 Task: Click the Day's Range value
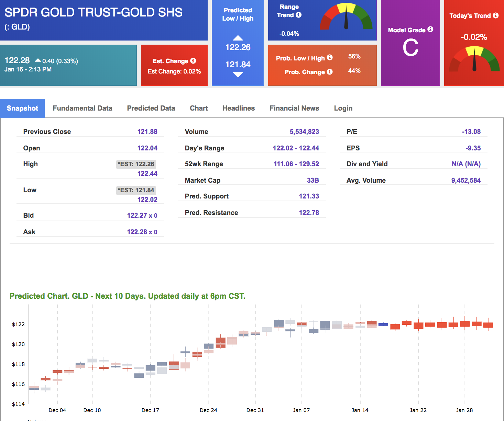point(296,148)
